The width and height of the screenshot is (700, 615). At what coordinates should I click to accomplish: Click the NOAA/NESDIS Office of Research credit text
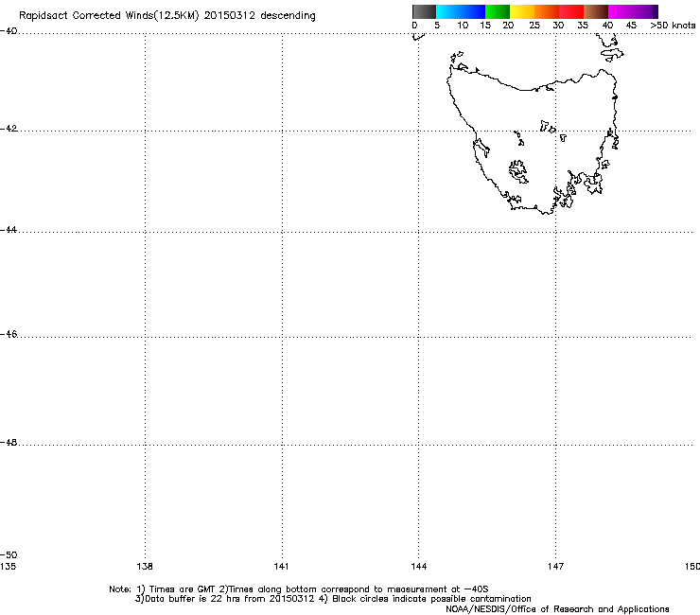(557, 609)
